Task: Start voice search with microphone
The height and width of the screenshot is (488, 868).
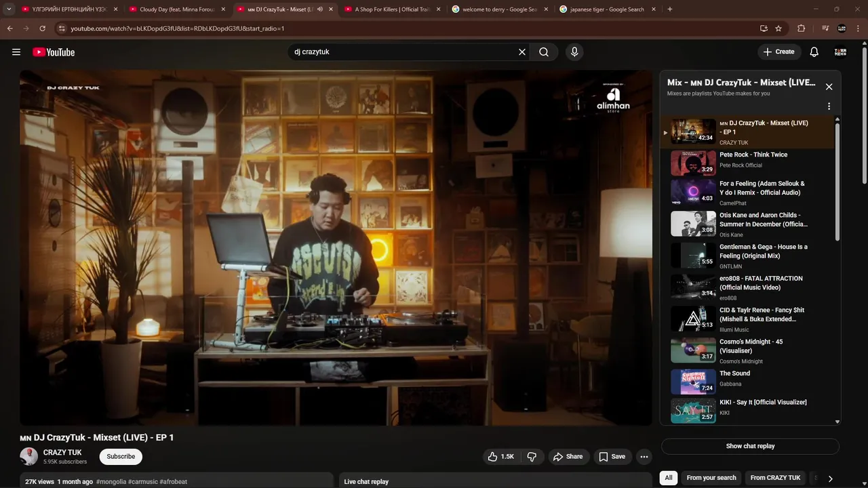Action: click(x=574, y=52)
